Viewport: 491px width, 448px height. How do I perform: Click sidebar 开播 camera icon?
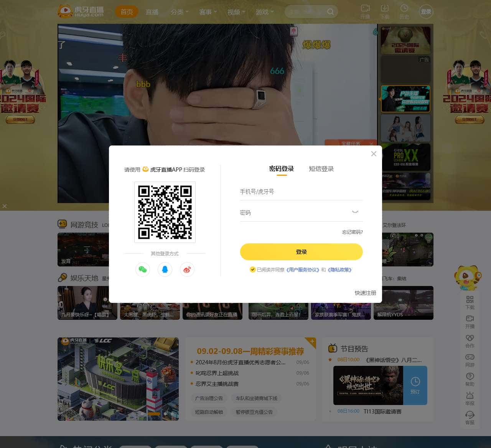(x=470, y=319)
